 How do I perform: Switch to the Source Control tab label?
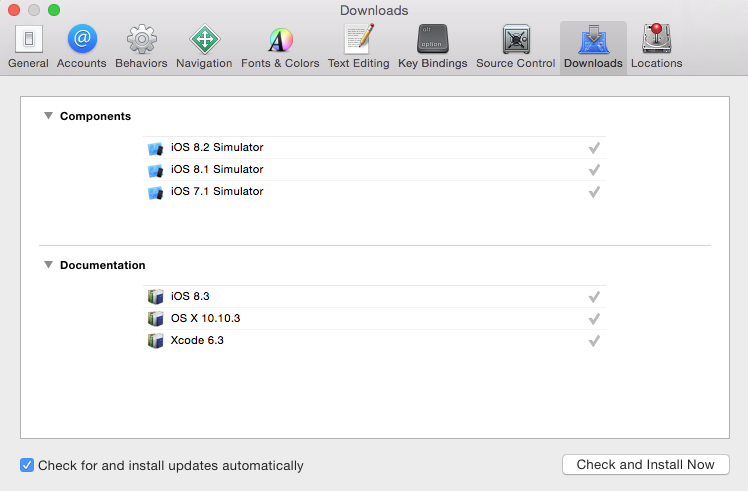pyautogui.click(x=516, y=63)
